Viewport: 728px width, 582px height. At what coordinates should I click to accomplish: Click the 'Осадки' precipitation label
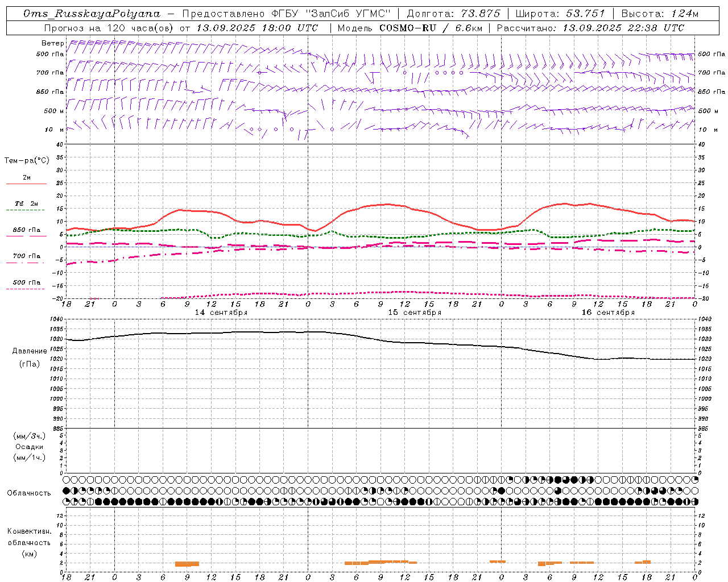click(30, 447)
